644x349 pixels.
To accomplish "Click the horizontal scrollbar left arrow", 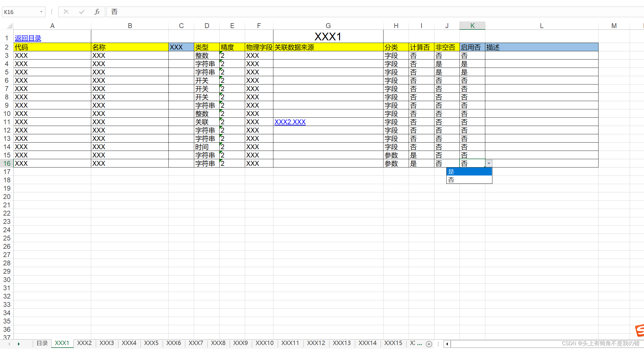I will click(447, 344).
